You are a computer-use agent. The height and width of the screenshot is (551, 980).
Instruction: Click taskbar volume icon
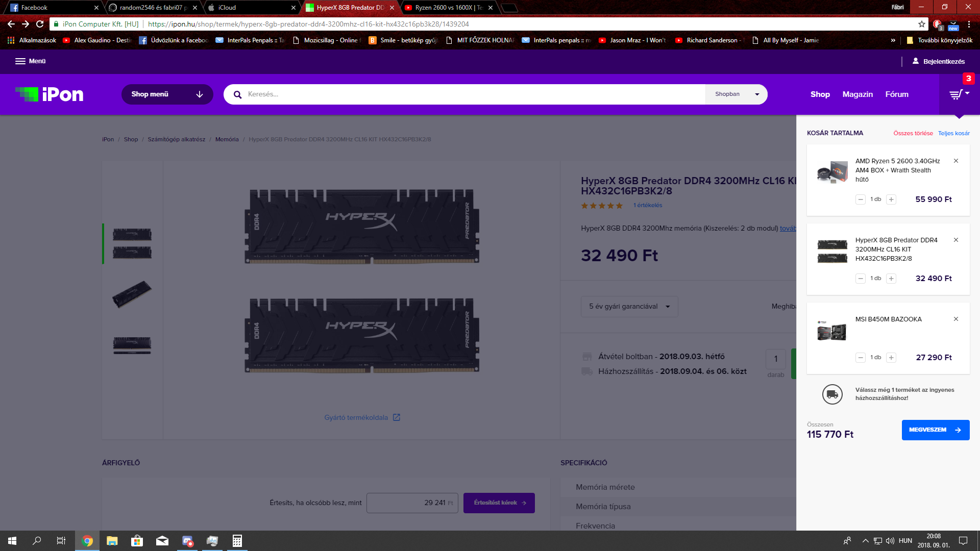pos(890,541)
